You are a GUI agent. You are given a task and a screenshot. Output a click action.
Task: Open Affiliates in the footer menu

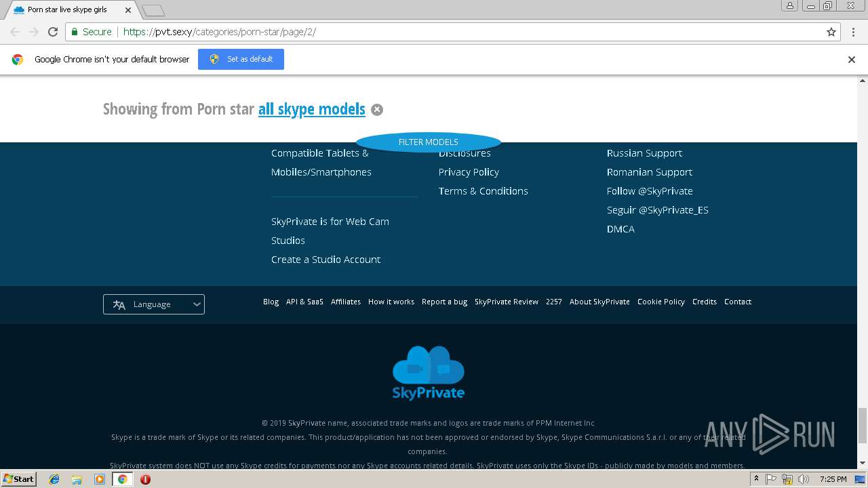346,302
